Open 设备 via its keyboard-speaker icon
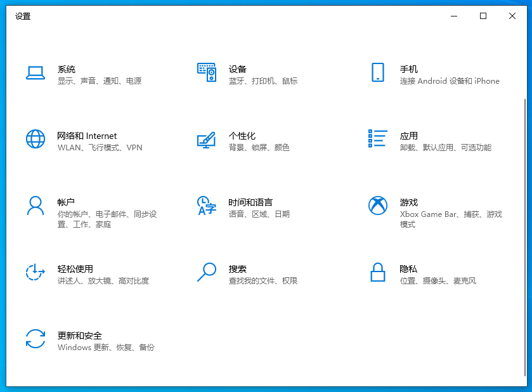Screen dimensions: 532x392 (x=207, y=72)
